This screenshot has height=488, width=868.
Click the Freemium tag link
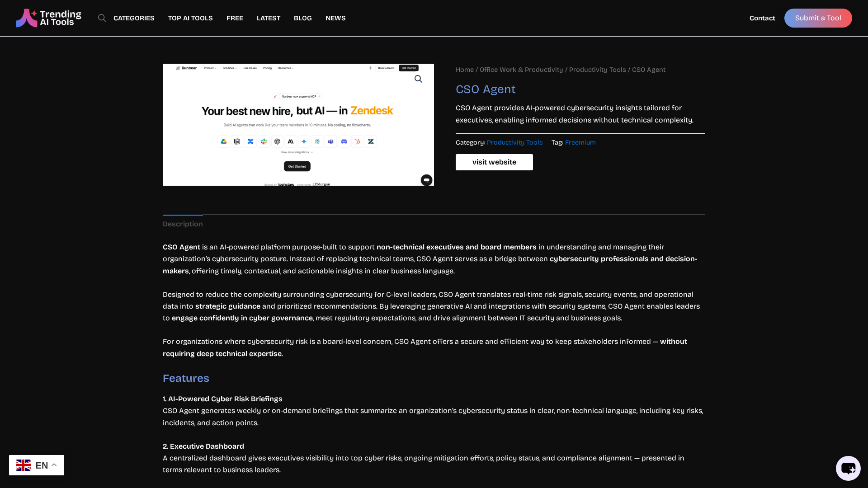point(580,142)
